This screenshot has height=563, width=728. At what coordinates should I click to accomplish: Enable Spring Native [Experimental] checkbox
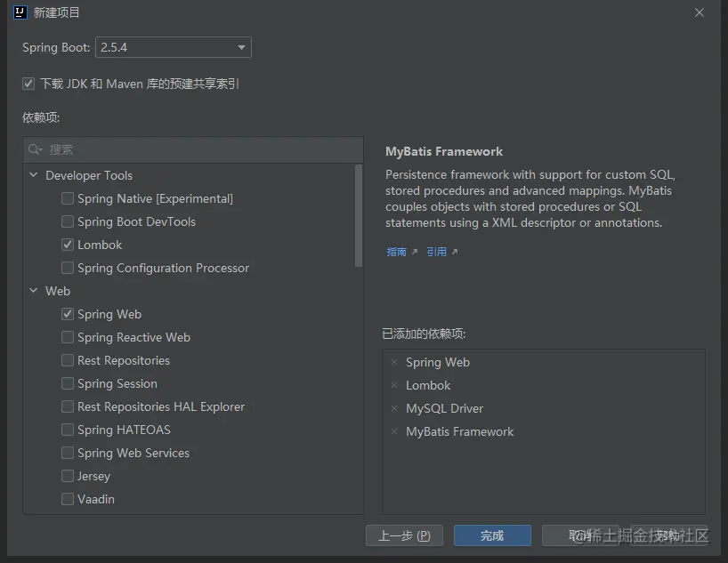point(68,198)
